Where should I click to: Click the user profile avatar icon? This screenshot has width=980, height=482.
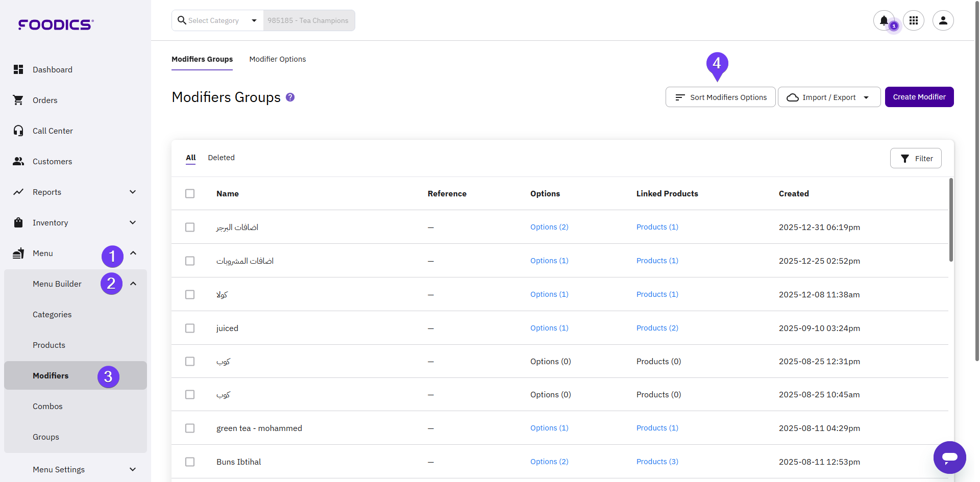[x=943, y=20]
